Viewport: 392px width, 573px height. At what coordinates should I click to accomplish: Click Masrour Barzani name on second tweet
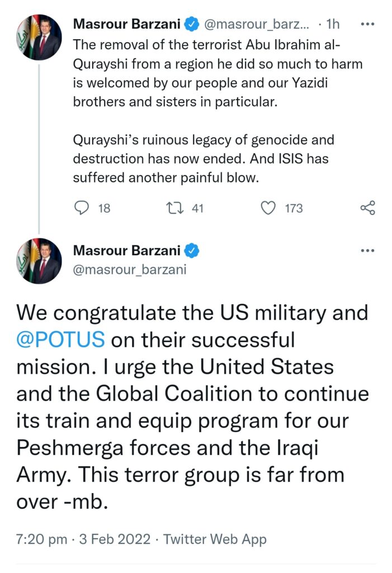[x=129, y=251]
